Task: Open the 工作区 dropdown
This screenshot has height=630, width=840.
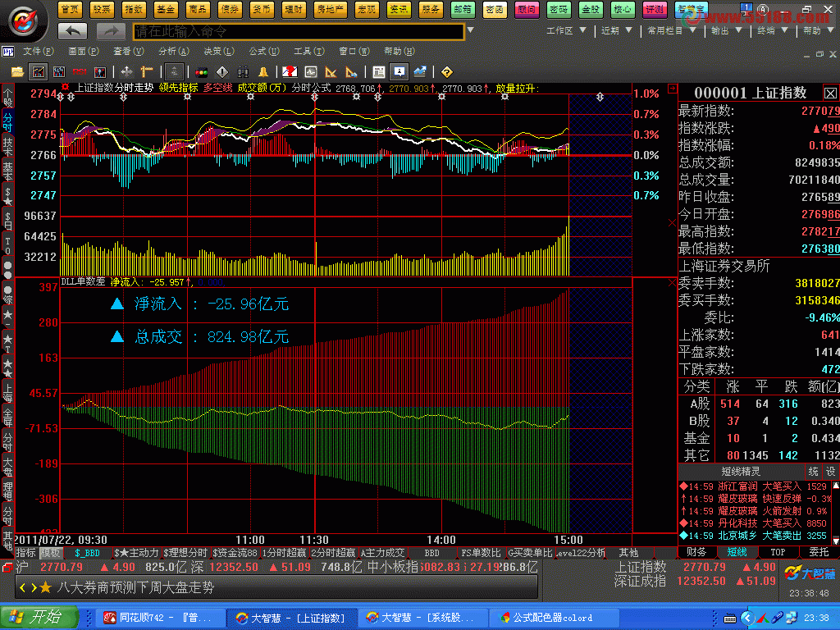Action: click(x=566, y=30)
